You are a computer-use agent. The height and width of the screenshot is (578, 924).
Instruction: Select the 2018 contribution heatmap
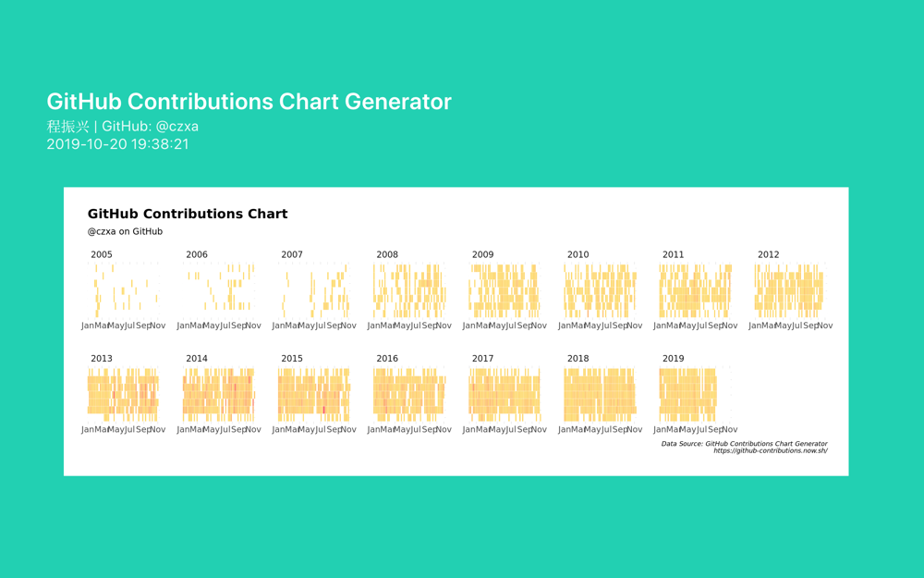(601, 394)
